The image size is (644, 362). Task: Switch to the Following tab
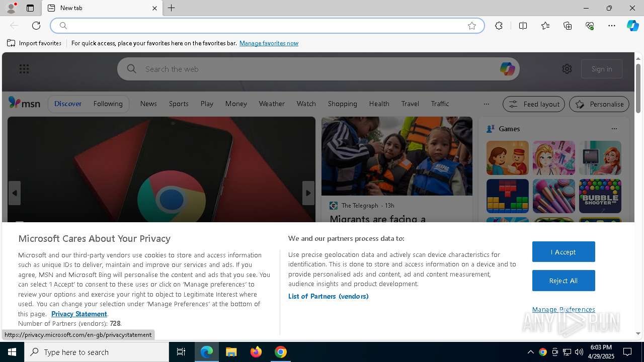pos(108,104)
